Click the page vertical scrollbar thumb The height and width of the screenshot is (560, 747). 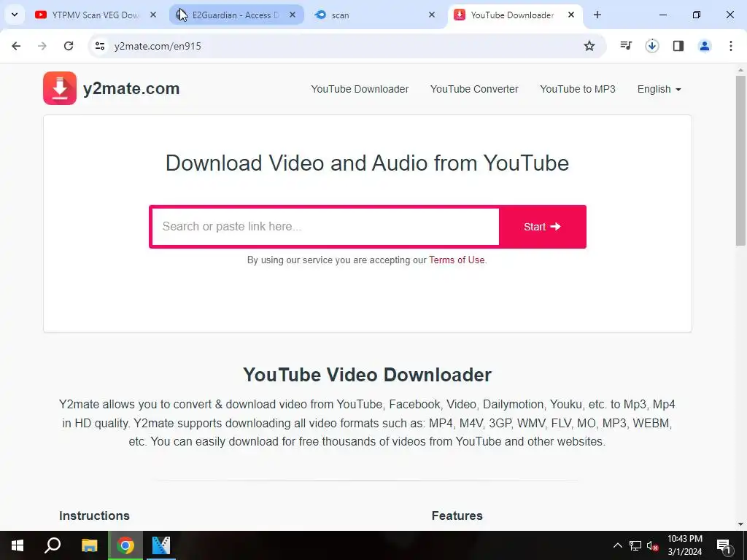741,160
